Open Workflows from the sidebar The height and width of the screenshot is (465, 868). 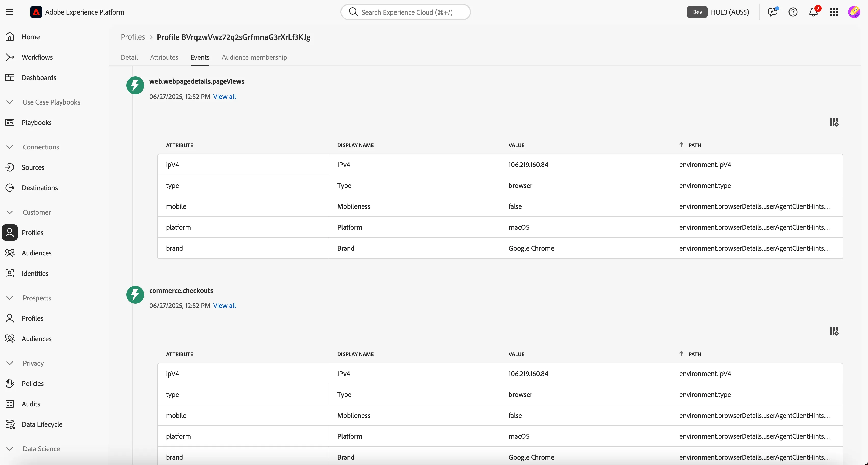pos(37,57)
